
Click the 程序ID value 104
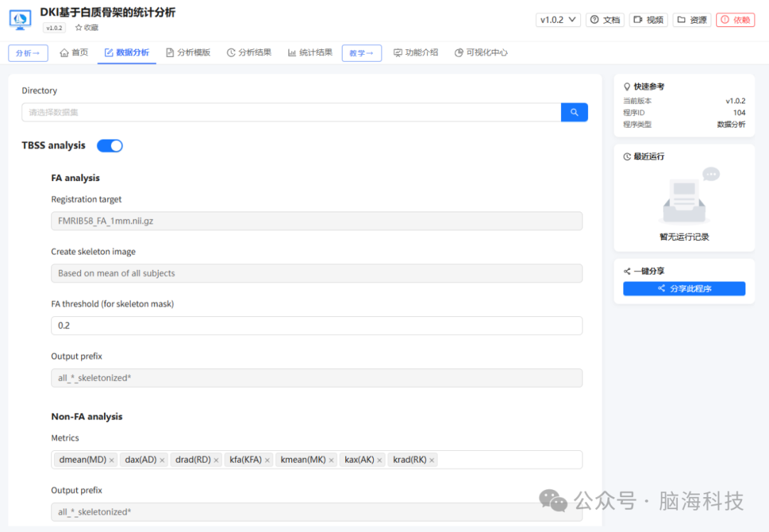pyautogui.click(x=739, y=113)
